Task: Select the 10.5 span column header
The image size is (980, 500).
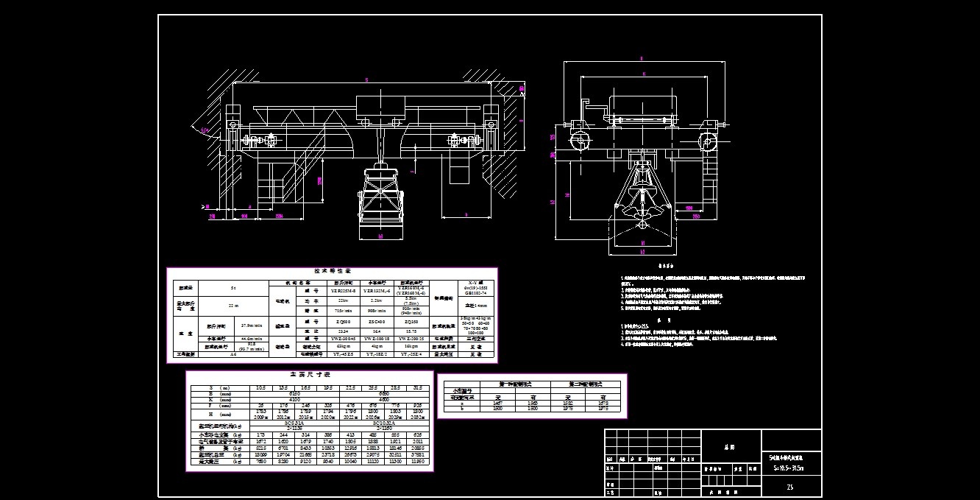Action: [260, 387]
